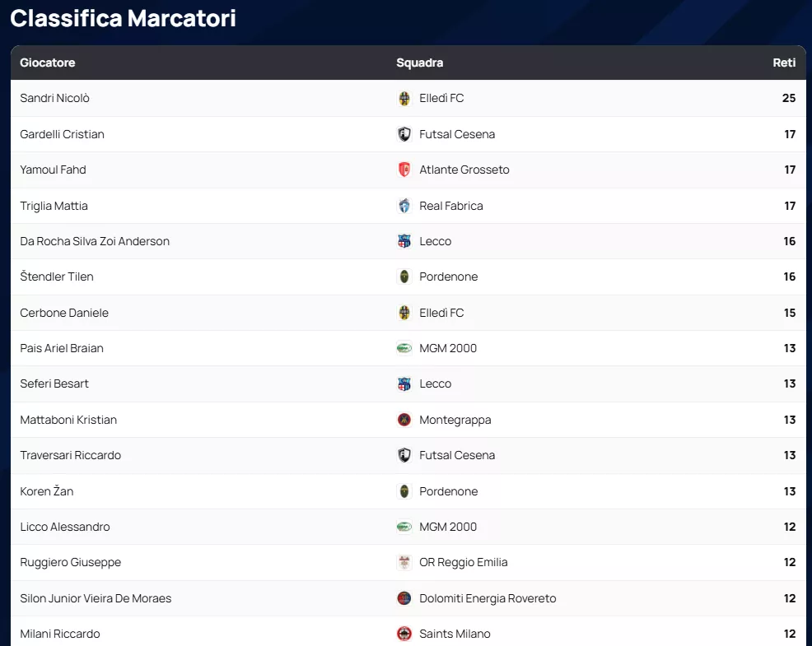The height and width of the screenshot is (646, 812).
Task: Select player Mattaboni Kristian
Action: click(68, 420)
